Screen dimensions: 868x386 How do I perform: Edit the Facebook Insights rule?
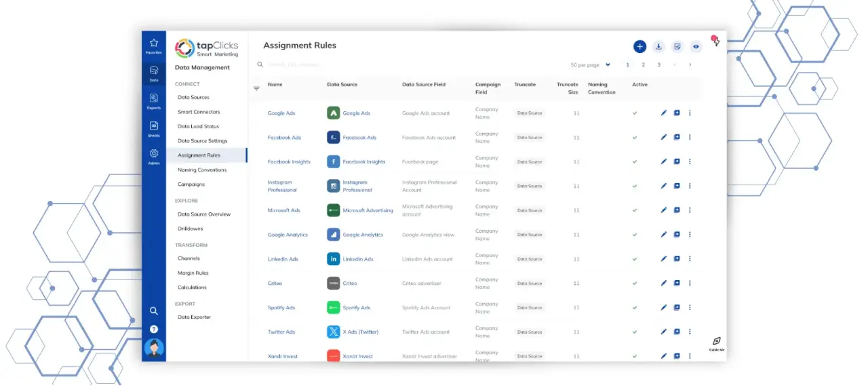coord(664,161)
